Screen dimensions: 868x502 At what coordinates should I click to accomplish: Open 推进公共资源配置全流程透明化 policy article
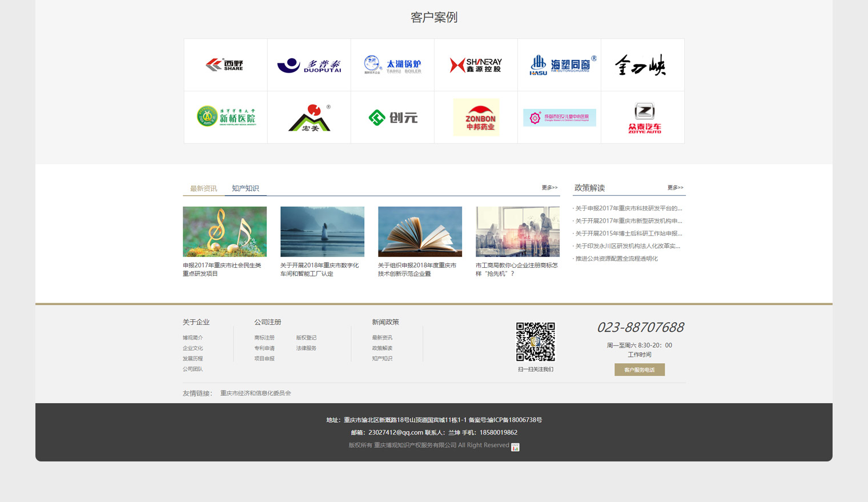pyautogui.click(x=616, y=259)
